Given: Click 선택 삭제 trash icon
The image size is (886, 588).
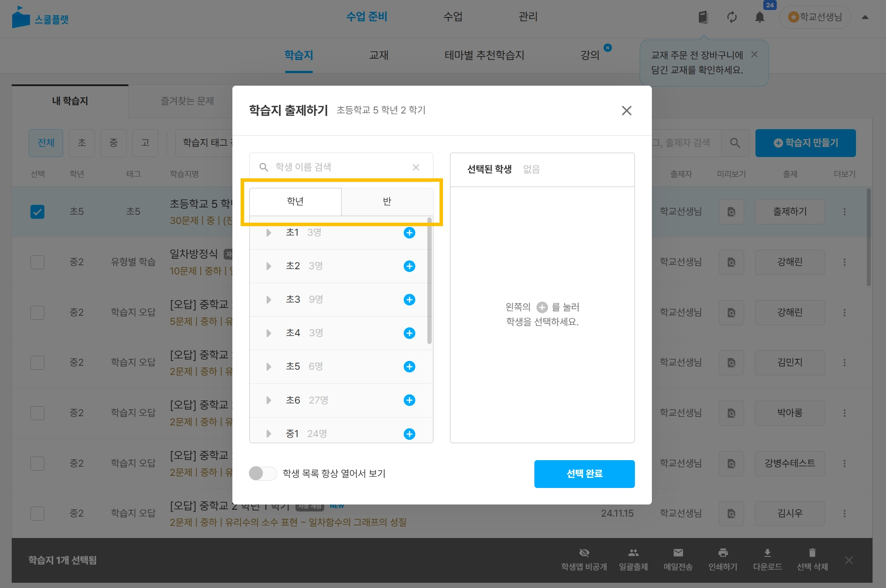Looking at the screenshot, I should (812, 553).
